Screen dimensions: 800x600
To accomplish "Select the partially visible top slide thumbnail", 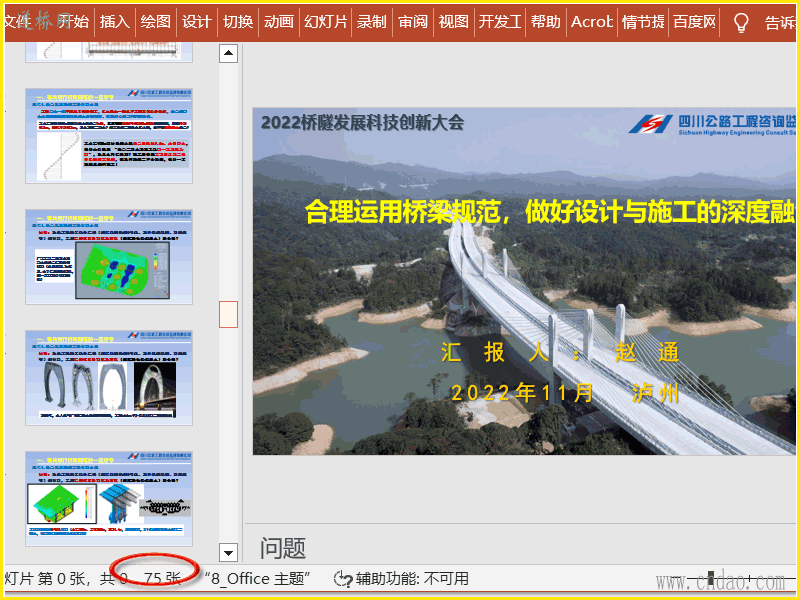I will click(109, 53).
